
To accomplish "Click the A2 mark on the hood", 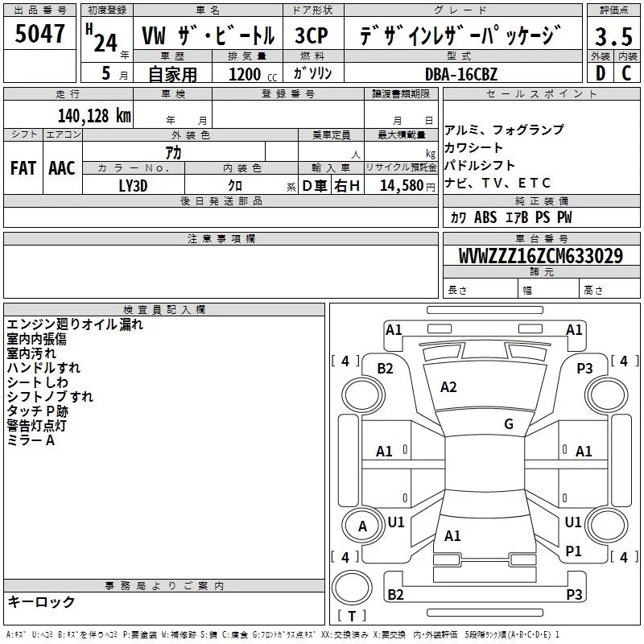I will coord(448,387).
